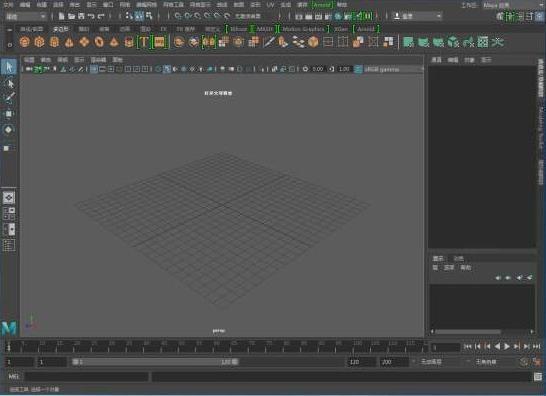Switch to the XGen shelf tab
Viewport: 546px width, 396px height.
[341, 29]
